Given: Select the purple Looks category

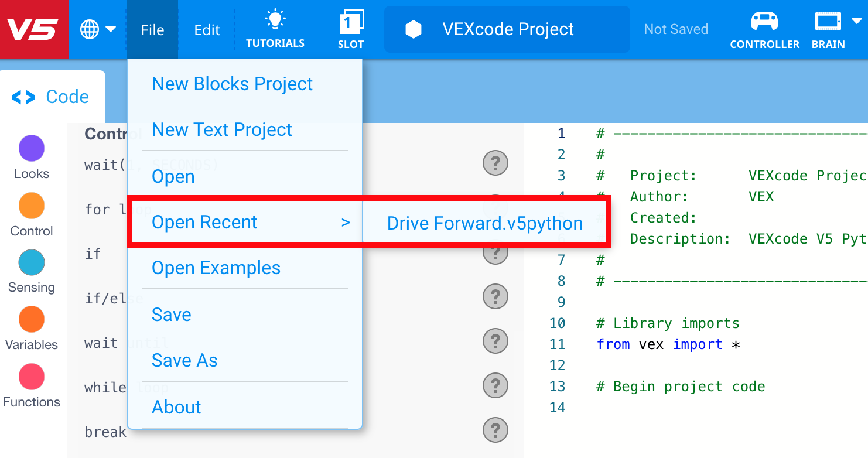Looking at the screenshot, I should click(32, 148).
